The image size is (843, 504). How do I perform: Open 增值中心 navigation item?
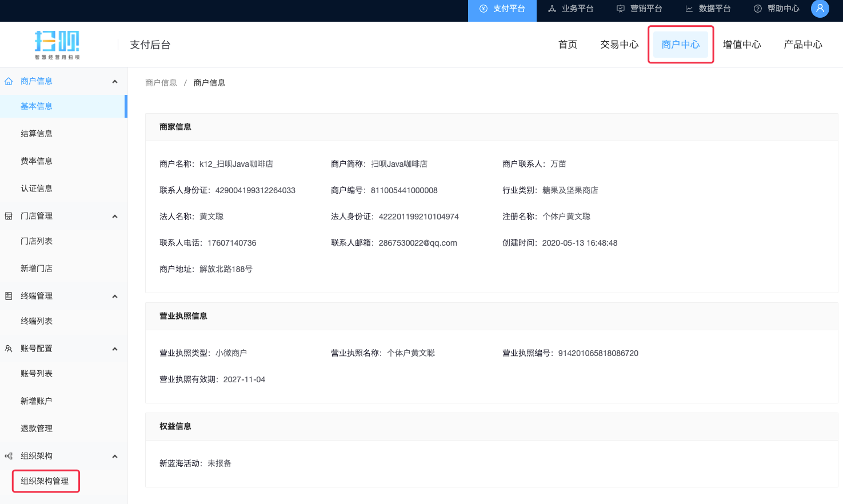pyautogui.click(x=742, y=45)
